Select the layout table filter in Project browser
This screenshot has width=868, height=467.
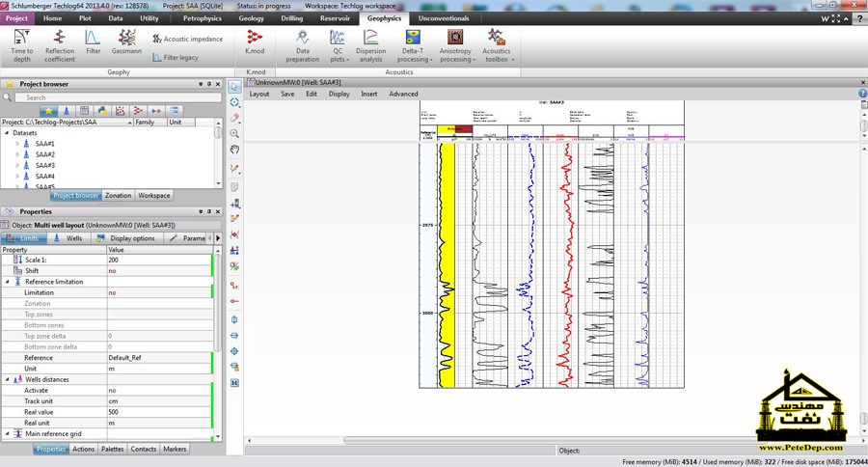tap(84, 111)
